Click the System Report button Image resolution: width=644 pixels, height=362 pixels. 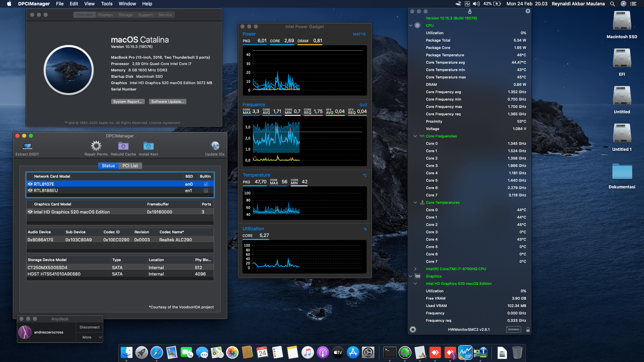(127, 102)
